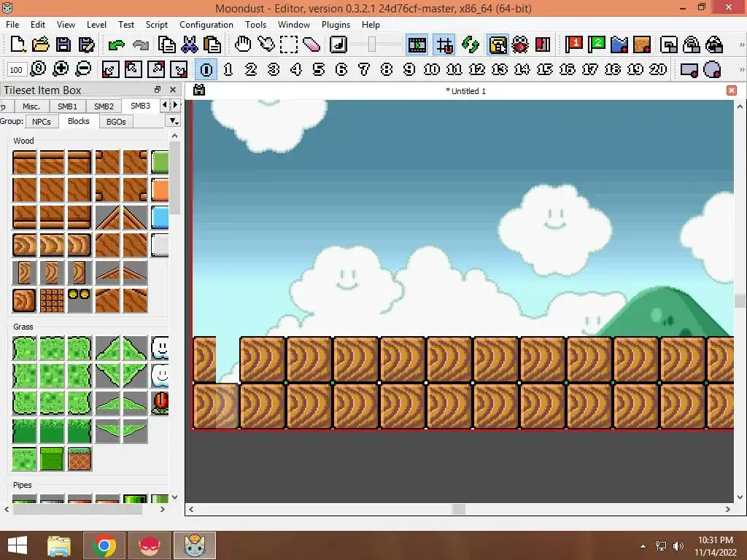Screen dimensions: 747x560
Task: Switch to section 5
Action: pos(319,69)
